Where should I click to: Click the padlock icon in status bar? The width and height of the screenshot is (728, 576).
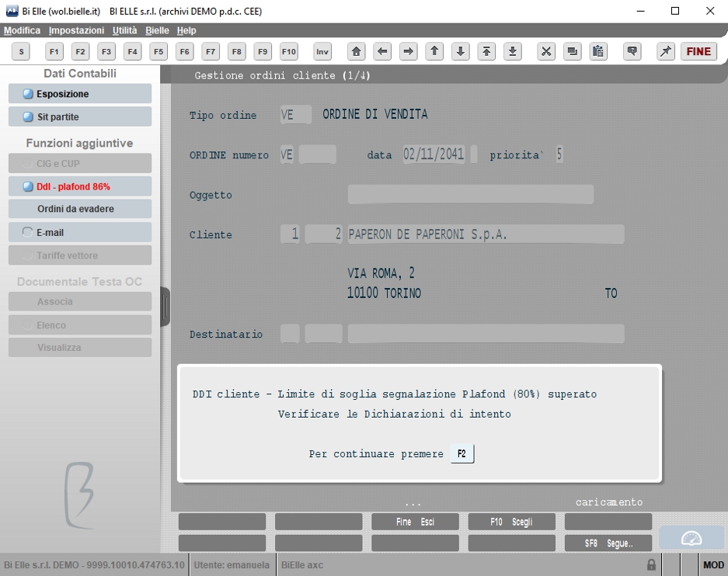tap(651, 565)
